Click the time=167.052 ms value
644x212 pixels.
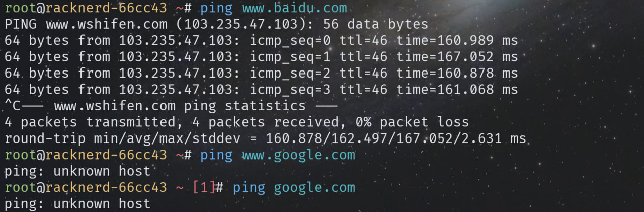(x=457, y=57)
